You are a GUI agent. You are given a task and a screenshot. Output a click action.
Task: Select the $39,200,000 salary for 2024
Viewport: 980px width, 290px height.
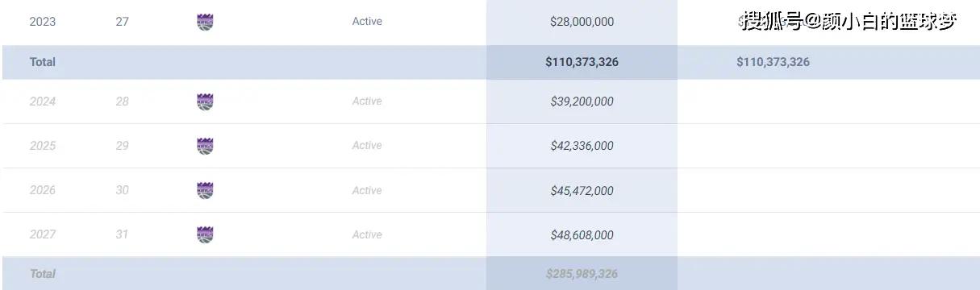click(582, 101)
